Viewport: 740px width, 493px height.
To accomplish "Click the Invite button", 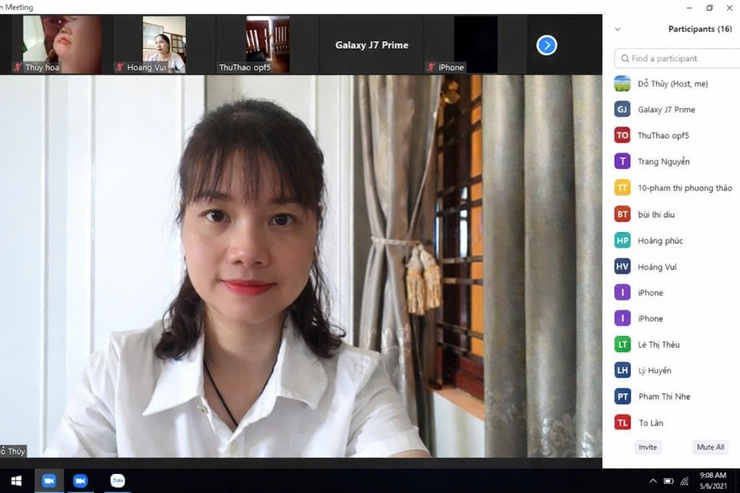I will [x=648, y=447].
